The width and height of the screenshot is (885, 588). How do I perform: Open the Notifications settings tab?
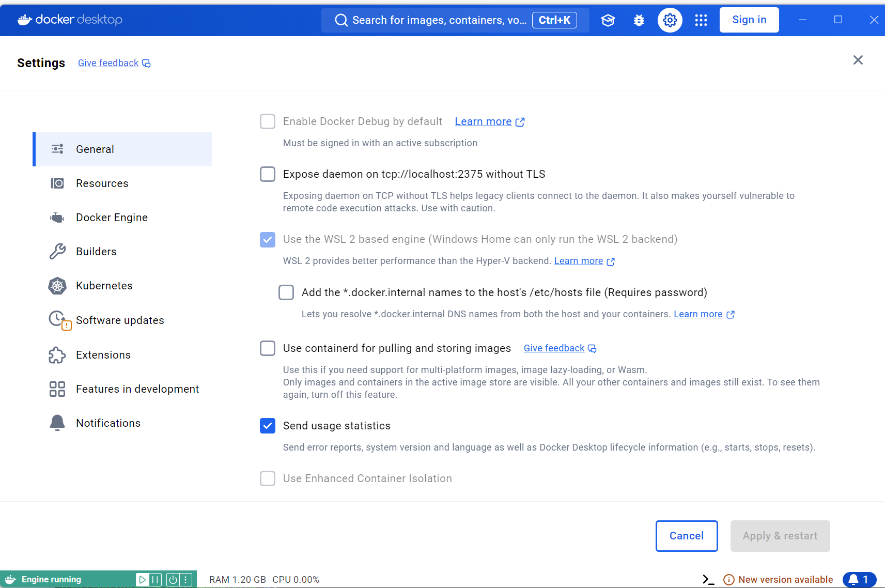pos(122,423)
